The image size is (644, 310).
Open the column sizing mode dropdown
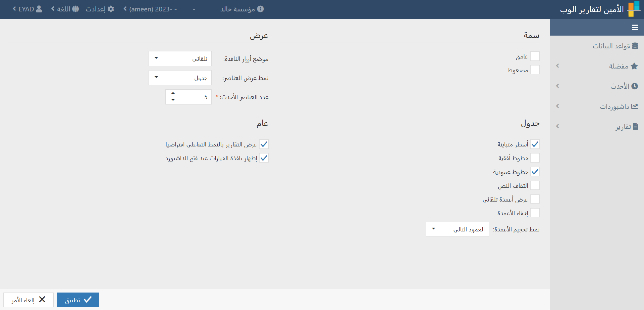[x=457, y=229]
